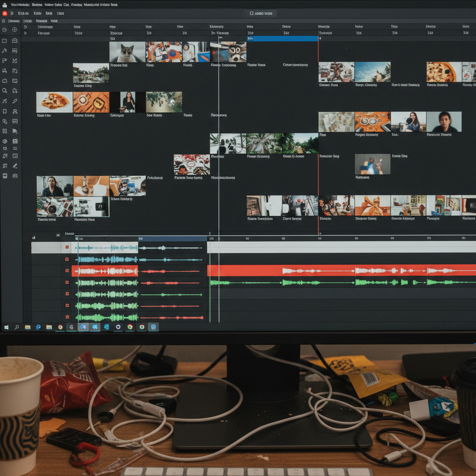Select the long green waveform clip below the red clip
This screenshot has height=476, width=476.
[343, 283]
